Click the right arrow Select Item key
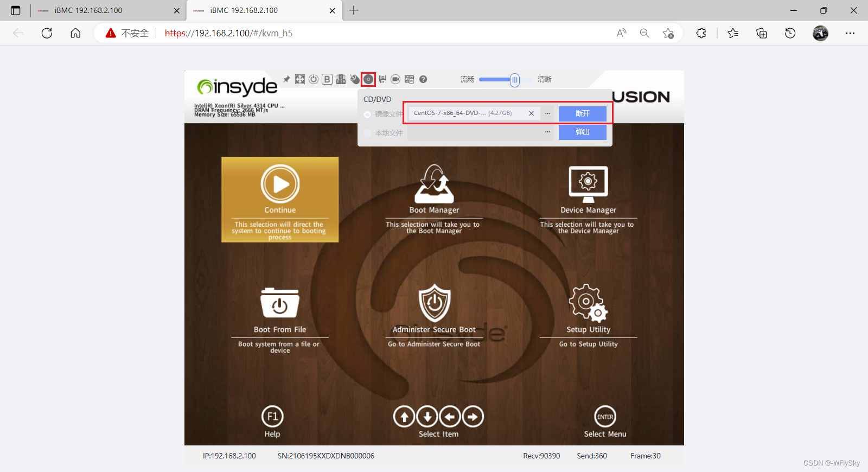This screenshot has width=868, height=472. coord(473,417)
